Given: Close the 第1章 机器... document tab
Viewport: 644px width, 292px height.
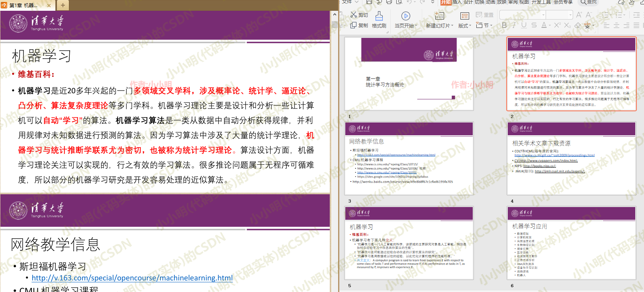Looking at the screenshot, I should (49, 6).
